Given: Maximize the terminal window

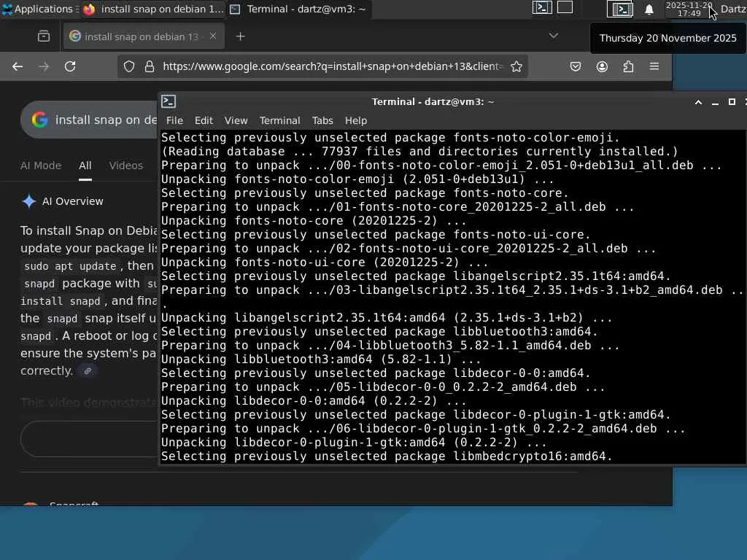Looking at the screenshot, I should [x=732, y=102].
